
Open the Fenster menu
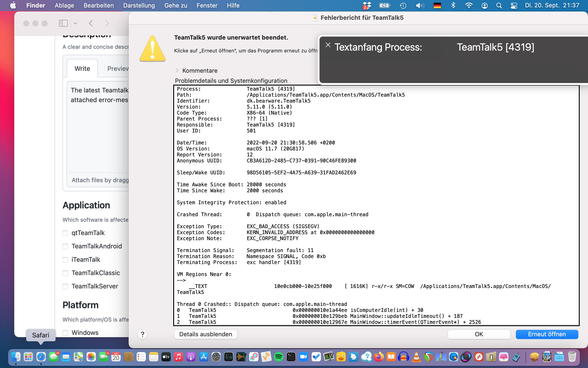(x=207, y=5)
